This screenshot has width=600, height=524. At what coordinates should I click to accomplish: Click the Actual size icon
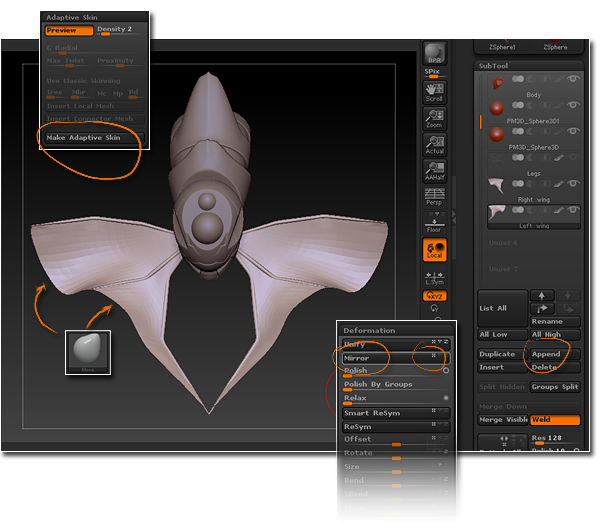pyautogui.click(x=434, y=145)
